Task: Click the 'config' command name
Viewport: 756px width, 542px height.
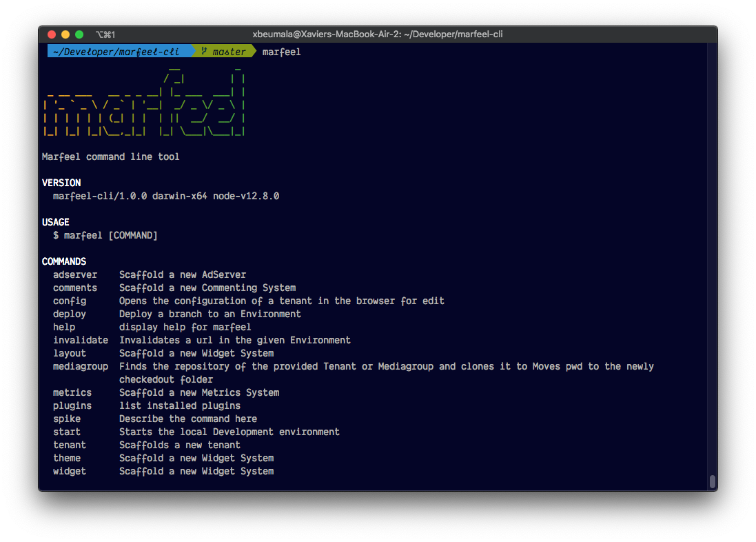Action: tap(70, 301)
